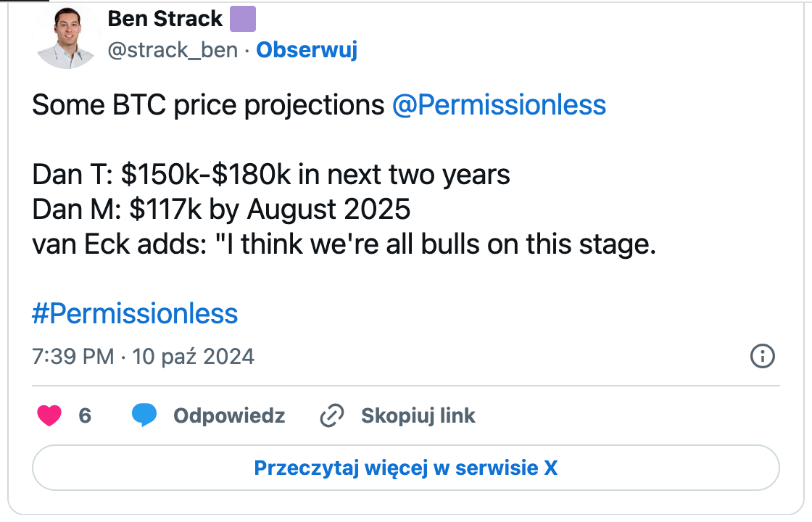Click the purple square badge beside Ben Strack
The width and height of the screenshot is (812, 522).
tap(243, 19)
